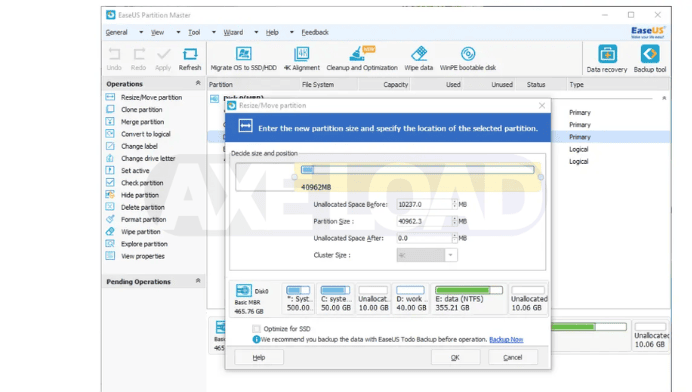Focus the Unallocated Space After field
Image resolution: width=692 pixels, height=392 pixels.
(x=425, y=238)
